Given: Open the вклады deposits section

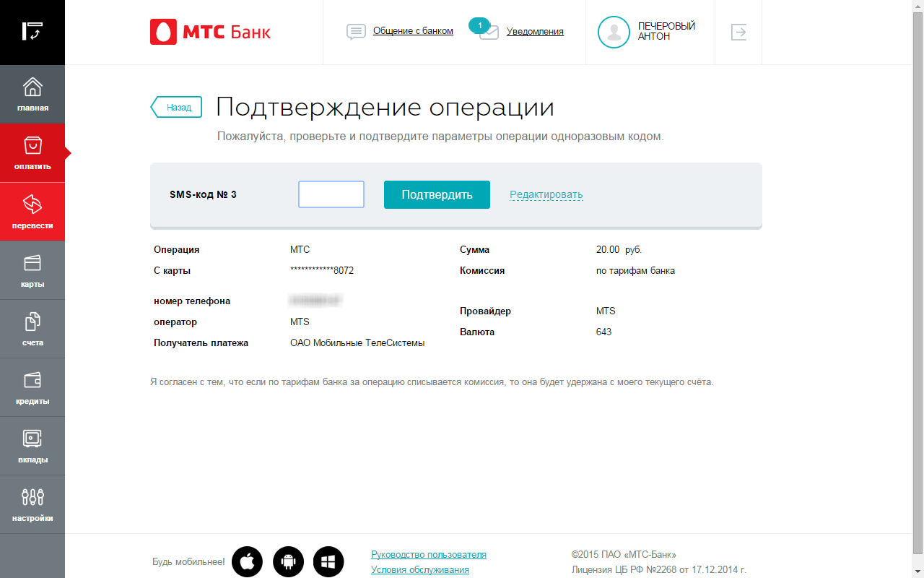Looking at the screenshot, I should point(32,446).
